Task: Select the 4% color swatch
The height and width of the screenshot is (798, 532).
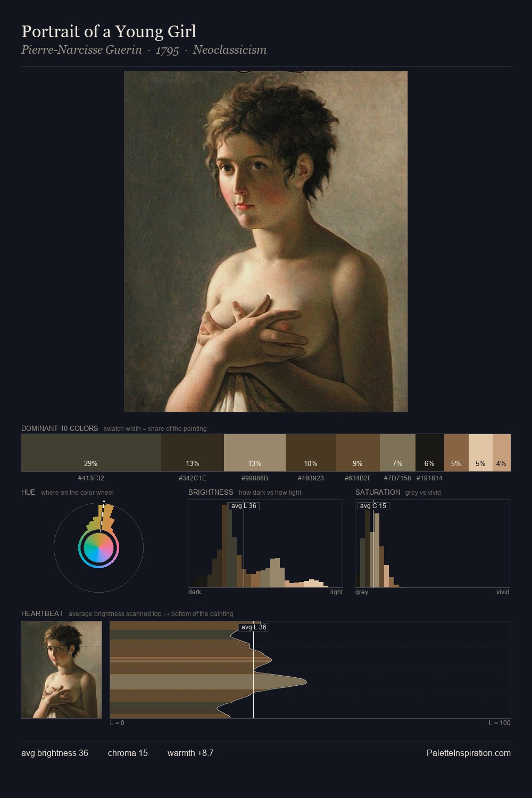Action: (x=502, y=453)
